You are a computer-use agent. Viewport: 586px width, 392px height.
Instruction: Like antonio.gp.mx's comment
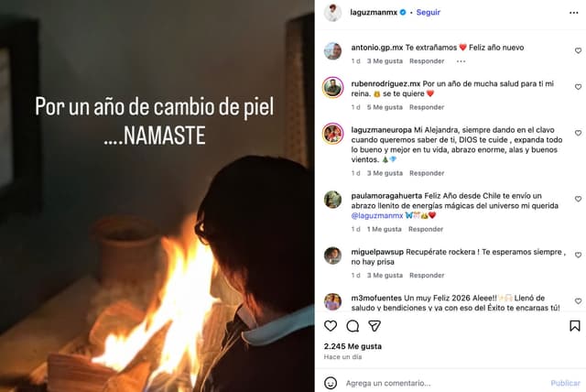coord(578,50)
